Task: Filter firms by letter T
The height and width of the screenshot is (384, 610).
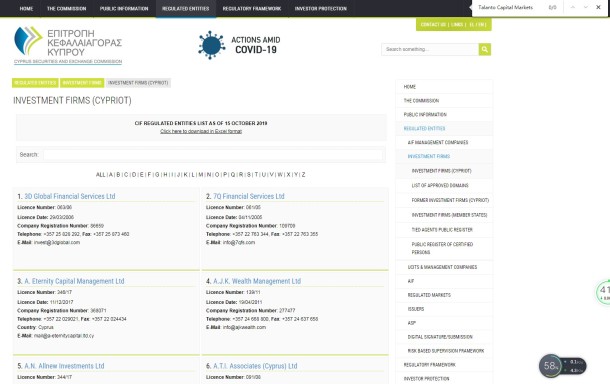Action: 256,175
